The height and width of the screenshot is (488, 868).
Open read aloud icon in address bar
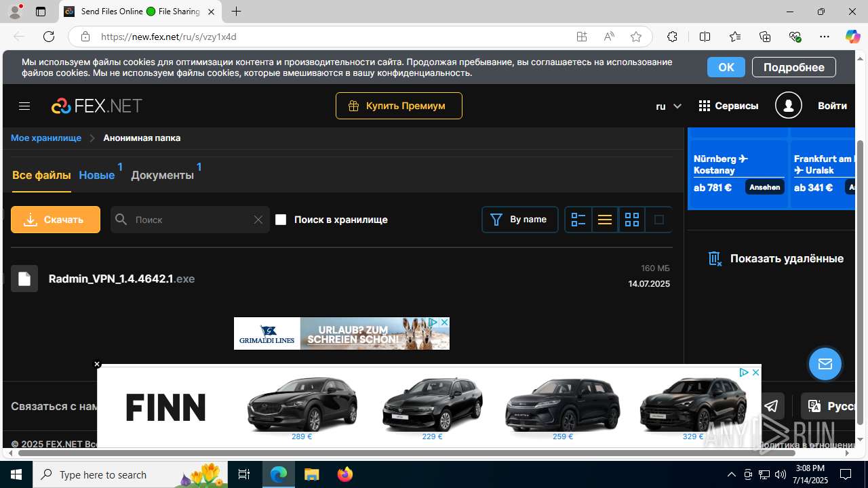pyautogui.click(x=608, y=37)
